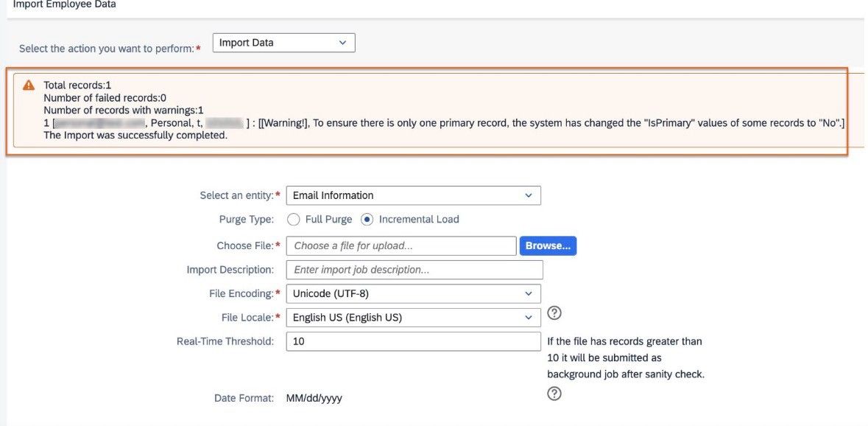The height and width of the screenshot is (426, 868).
Task: Click the Choose a file for upload field
Action: (401, 246)
